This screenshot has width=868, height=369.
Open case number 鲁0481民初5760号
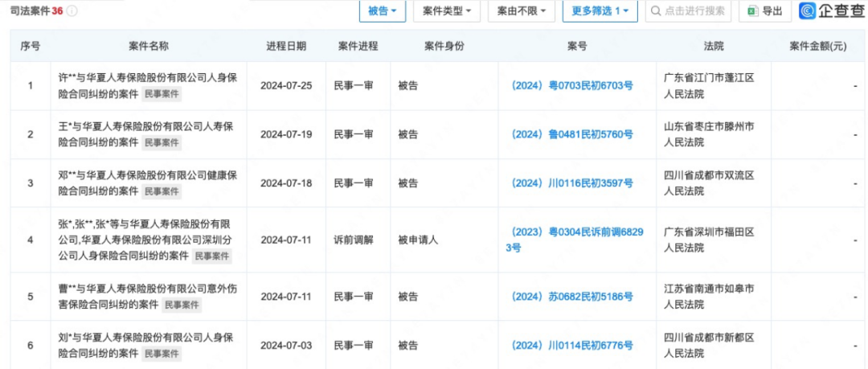coord(572,134)
